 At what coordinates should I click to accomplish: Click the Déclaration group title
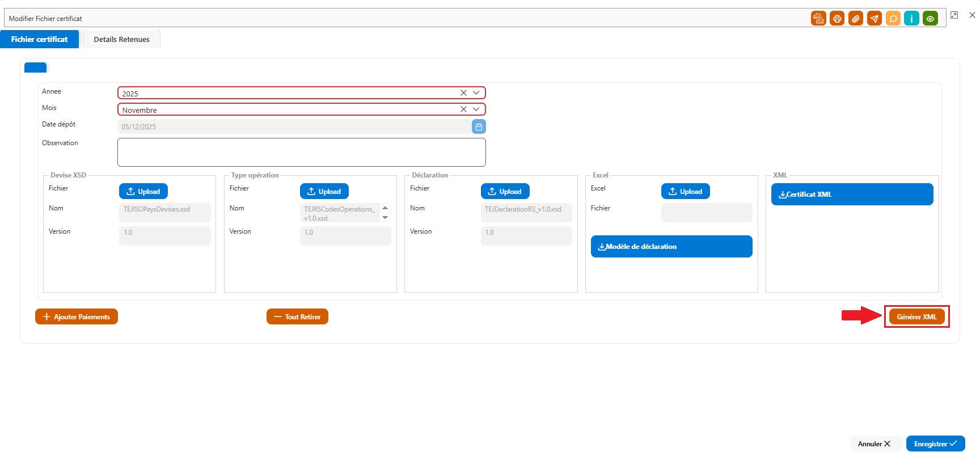(x=430, y=175)
